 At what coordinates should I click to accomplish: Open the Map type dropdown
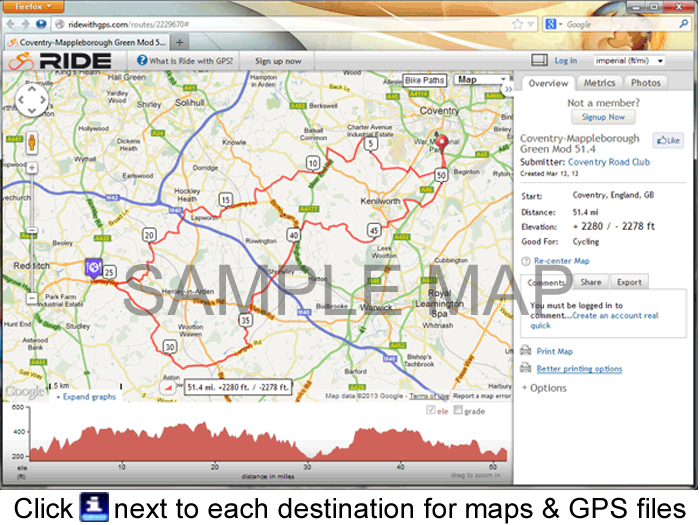tap(479, 80)
